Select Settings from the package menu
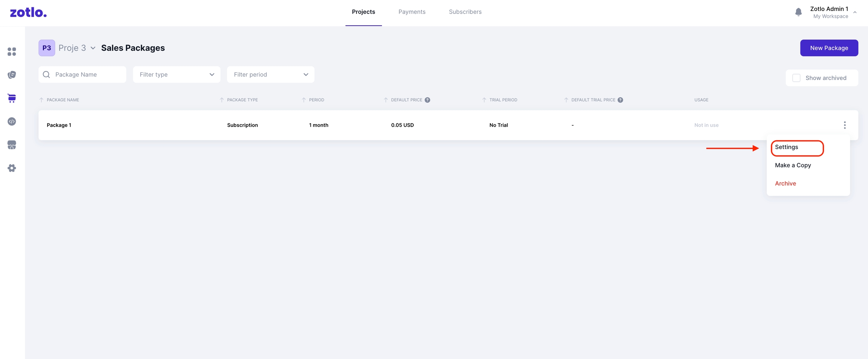The width and height of the screenshot is (868, 359). pos(787,147)
